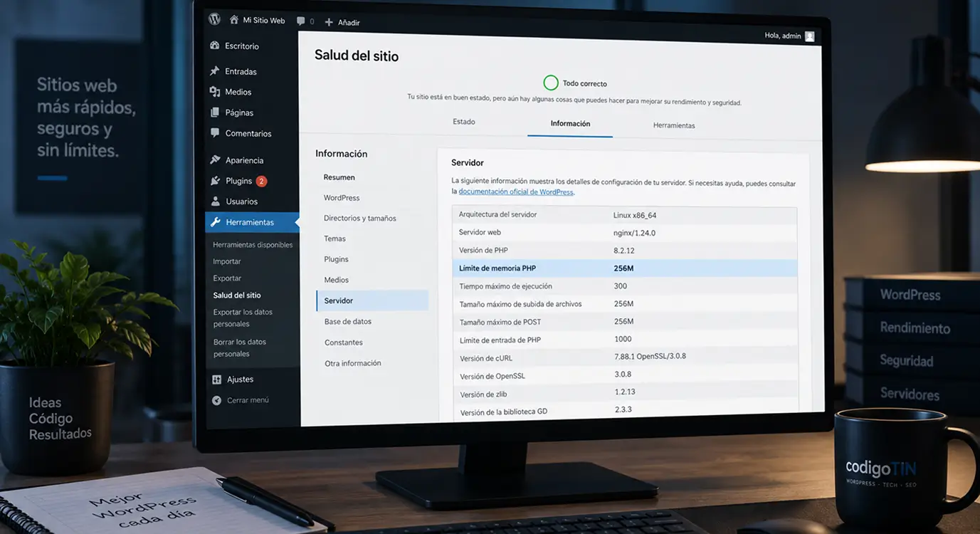Click the Límite de entrada de PHP label
This screenshot has height=534, width=980.
point(500,340)
